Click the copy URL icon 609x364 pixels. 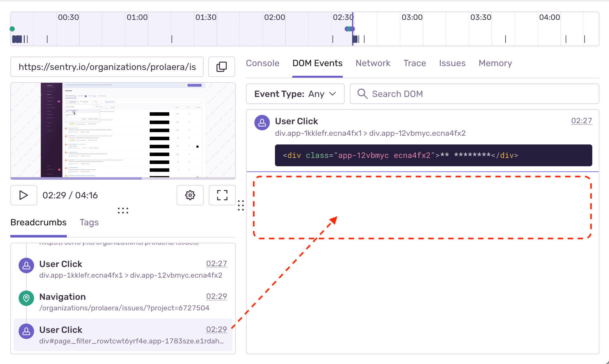point(221,67)
